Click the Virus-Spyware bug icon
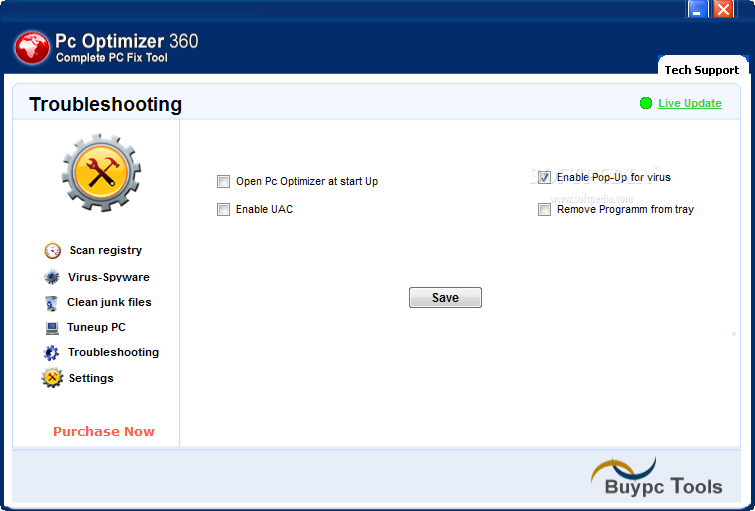This screenshot has height=511, width=755. click(52, 277)
